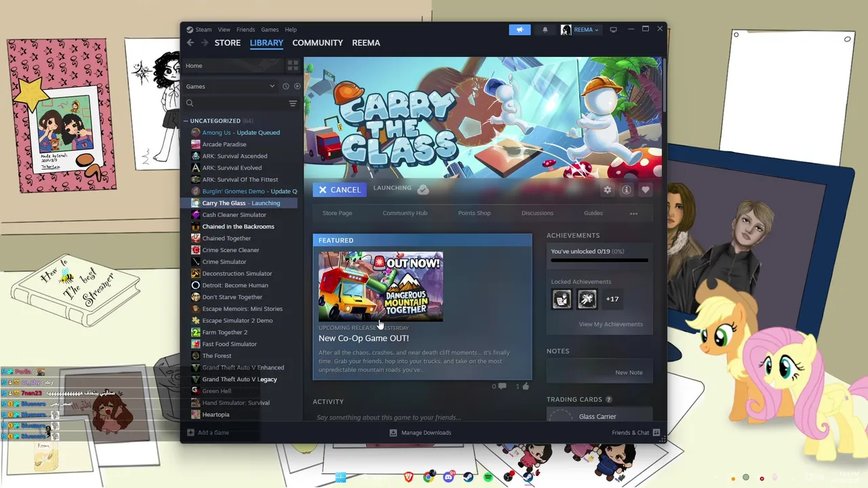Viewport: 868px width, 488px height.
Task: Select Grand Theft Auto V Legacy
Action: click(241, 379)
